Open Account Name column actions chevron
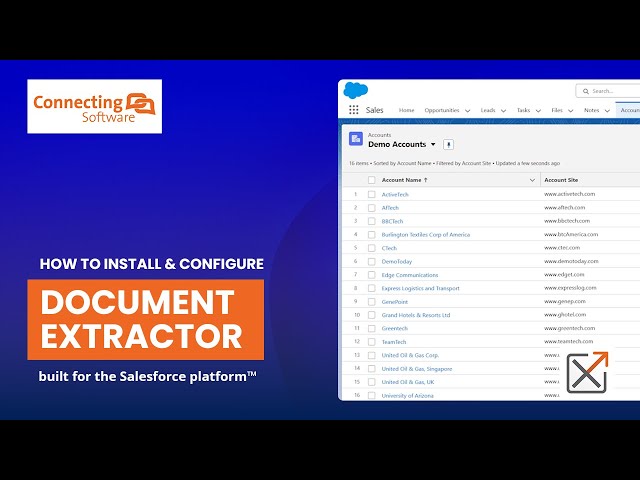The image size is (640, 480). pyautogui.click(x=532, y=180)
